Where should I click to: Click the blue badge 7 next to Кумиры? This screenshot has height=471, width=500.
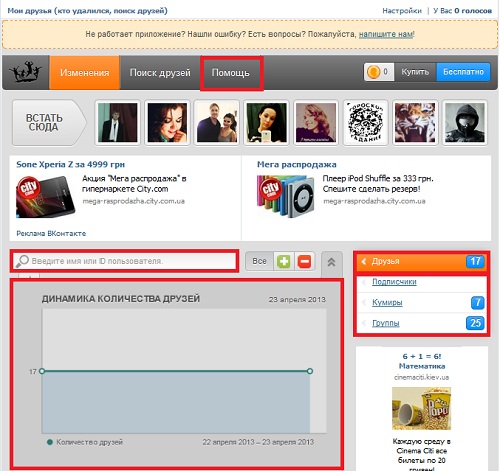477,302
